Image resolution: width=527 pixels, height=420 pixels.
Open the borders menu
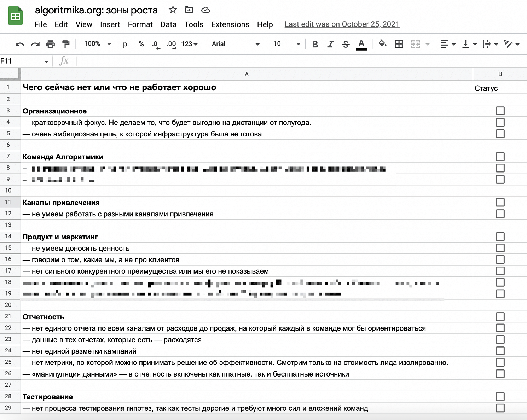(x=399, y=44)
